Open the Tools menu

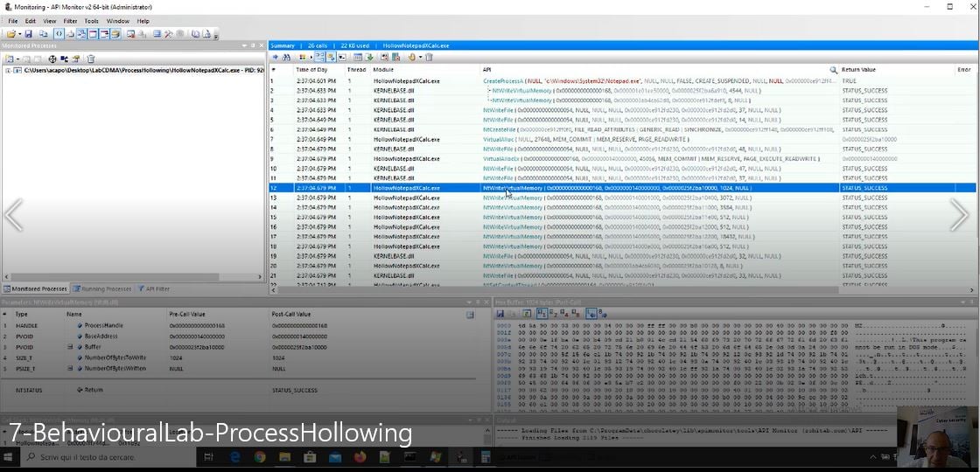[91, 21]
